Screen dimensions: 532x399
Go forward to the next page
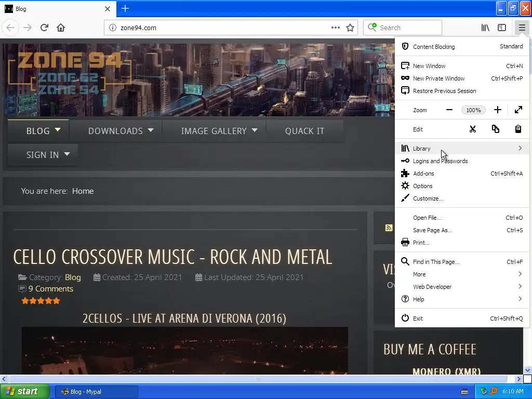pyautogui.click(x=28, y=28)
